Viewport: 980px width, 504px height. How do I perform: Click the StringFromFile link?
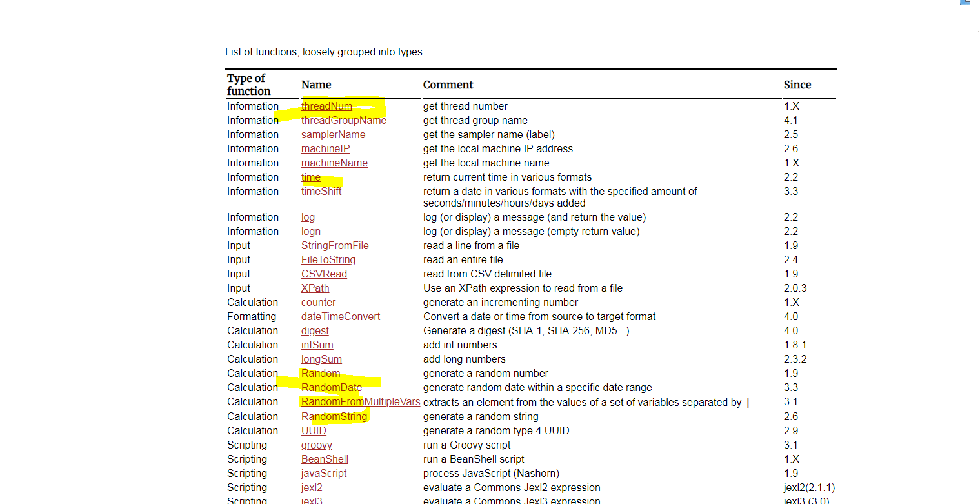(335, 245)
